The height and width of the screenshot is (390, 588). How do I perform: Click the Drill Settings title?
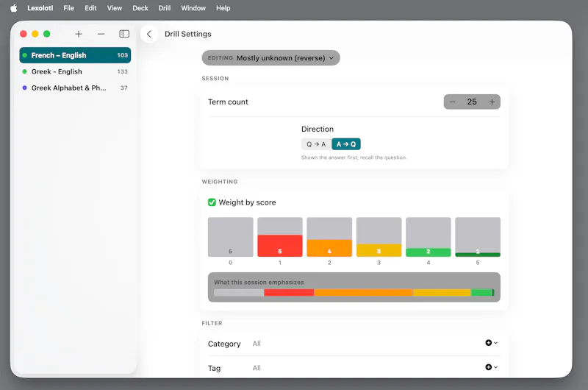(x=188, y=34)
